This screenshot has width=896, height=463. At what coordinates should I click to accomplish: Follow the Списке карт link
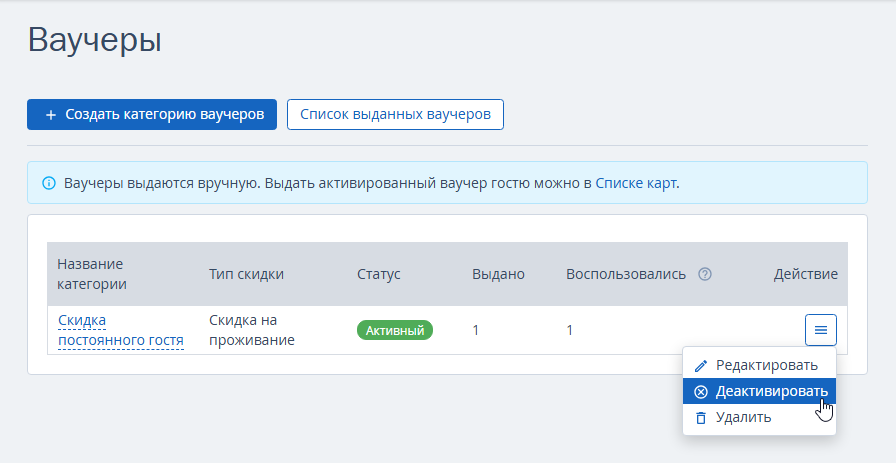tap(636, 183)
